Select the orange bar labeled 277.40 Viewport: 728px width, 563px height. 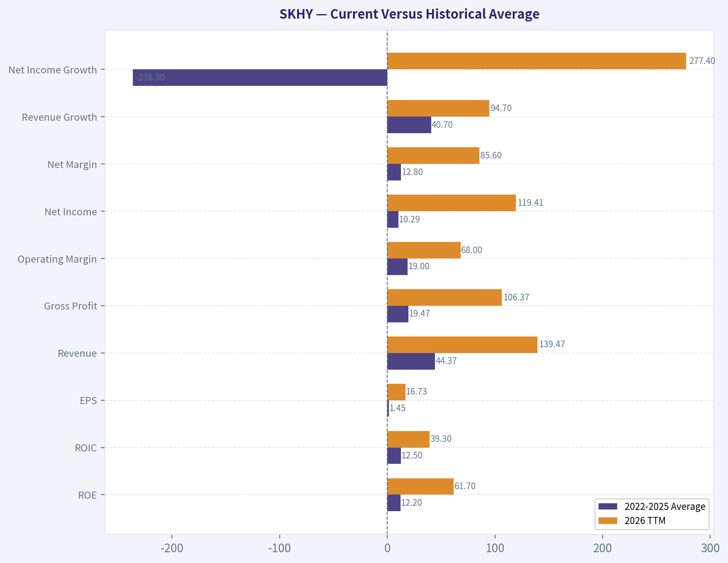(x=537, y=61)
